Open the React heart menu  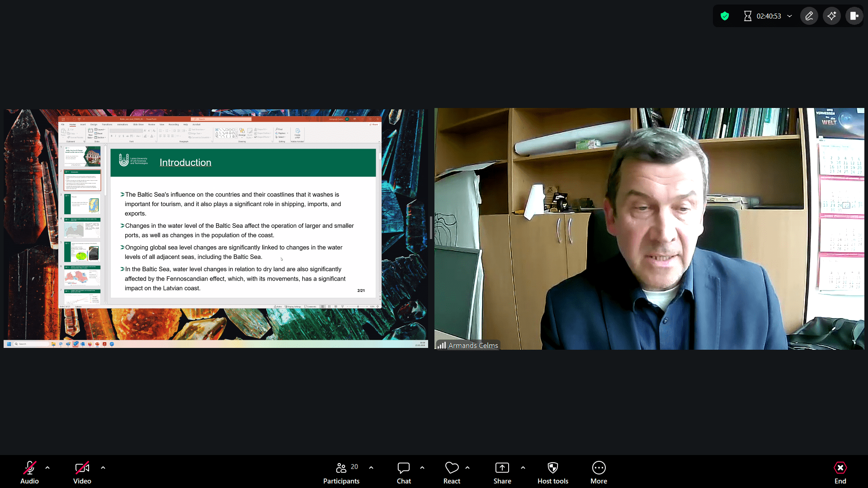[452, 468]
